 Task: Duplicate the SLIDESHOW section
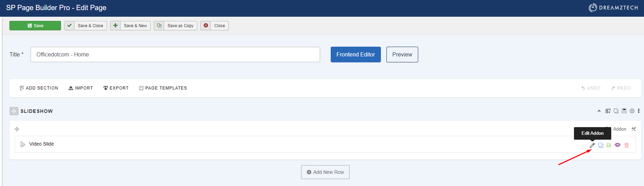tap(616, 111)
